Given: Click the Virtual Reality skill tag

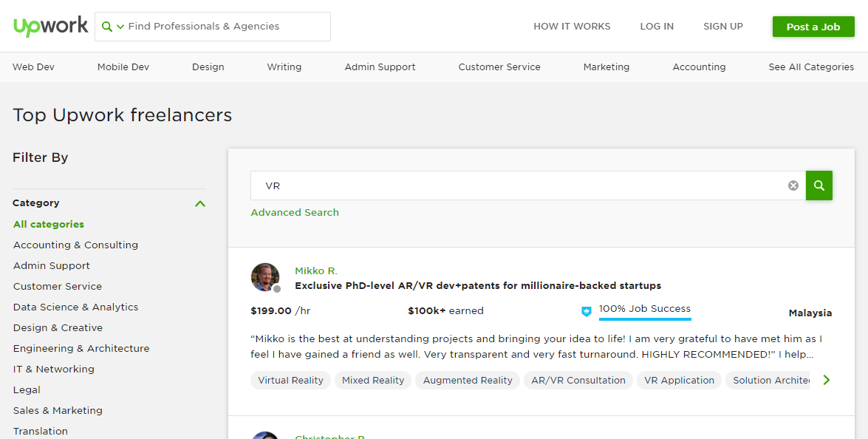Looking at the screenshot, I should 290,381.
